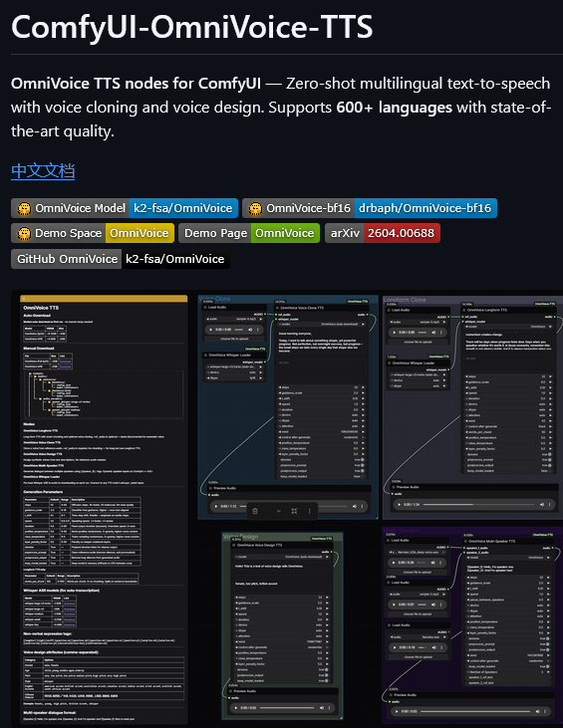Mute the Voice Clone Preview Audio player
This screenshot has width=563, height=728.
pyautogui.click(x=355, y=507)
